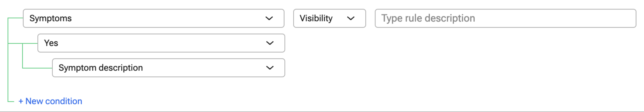Open the Visibility rule type dropdown
Image resolution: width=644 pixels, height=112 pixels.
pos(329,18)
